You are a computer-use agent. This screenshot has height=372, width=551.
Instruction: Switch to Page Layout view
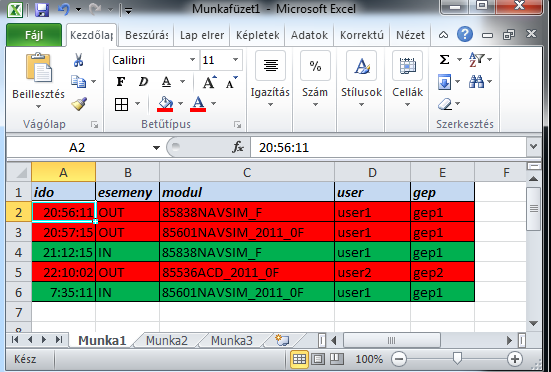coord(318,359)
